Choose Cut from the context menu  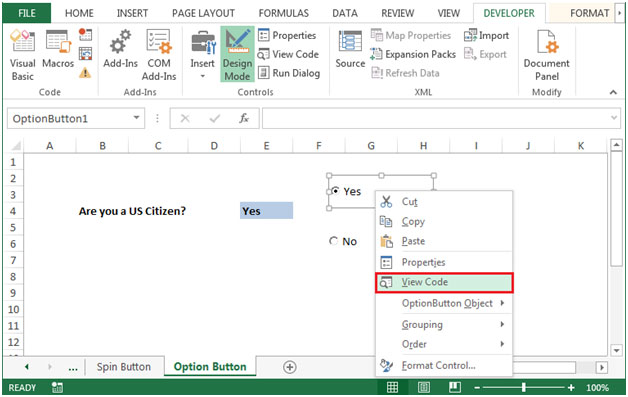click(x=444, y=202)
